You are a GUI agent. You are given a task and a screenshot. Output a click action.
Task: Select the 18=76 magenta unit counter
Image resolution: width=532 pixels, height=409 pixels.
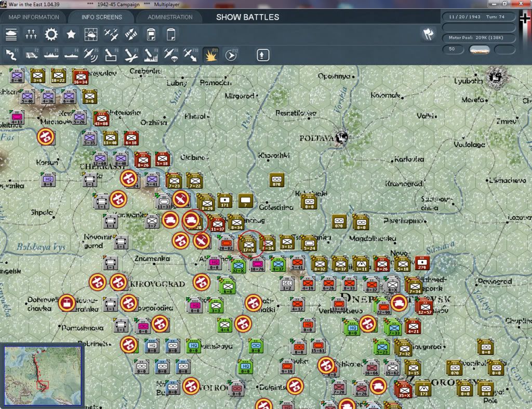pyautogui.click(x=257, y=264)
